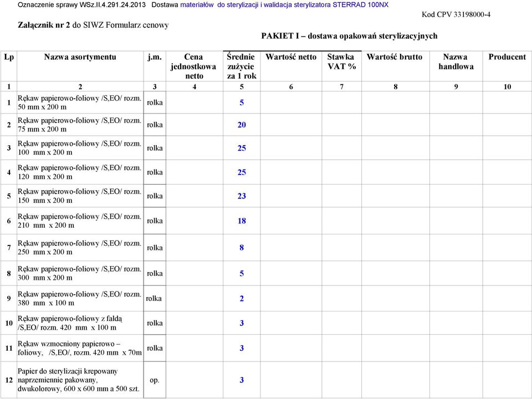Viewport: 532px width, 399px height.
Task: Select item text '250 mm x 200 m'
Action: tap(45, 252)
